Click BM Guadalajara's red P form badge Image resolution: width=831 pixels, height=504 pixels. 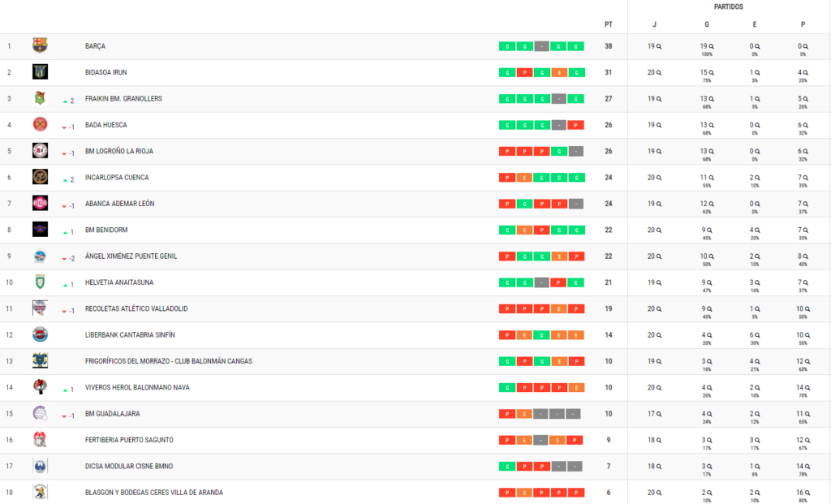tap(507, 413)
